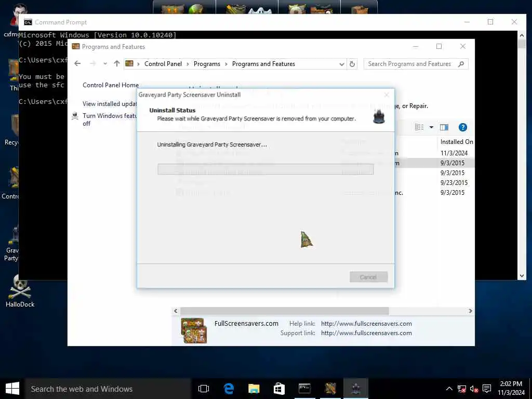The height and width of the screenshot is (399, 532).
Task: Maximize the Programs and Features window
Action: 439,46
